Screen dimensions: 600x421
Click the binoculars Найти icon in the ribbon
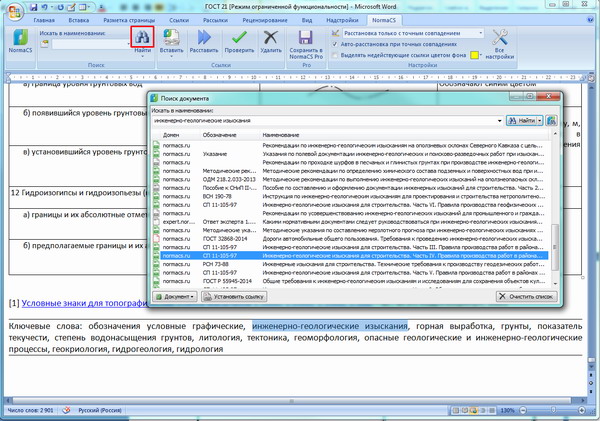point(142,37)
